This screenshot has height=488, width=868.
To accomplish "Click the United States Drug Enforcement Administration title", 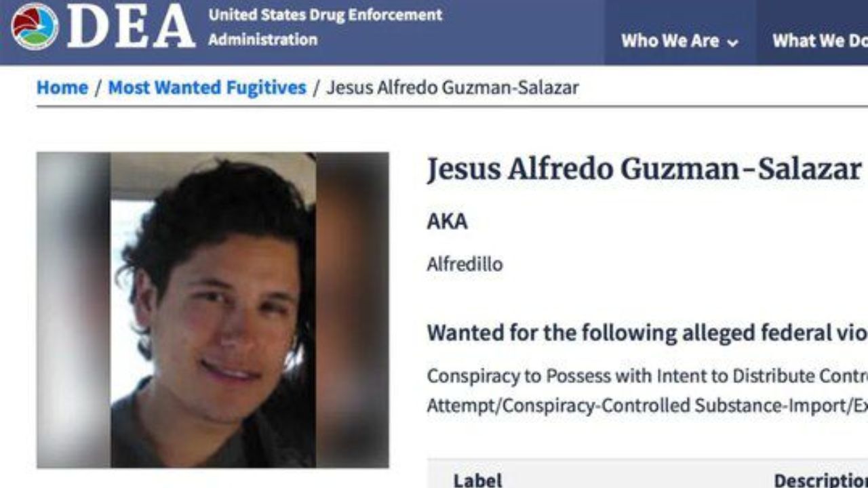I will tap(325, 27).
